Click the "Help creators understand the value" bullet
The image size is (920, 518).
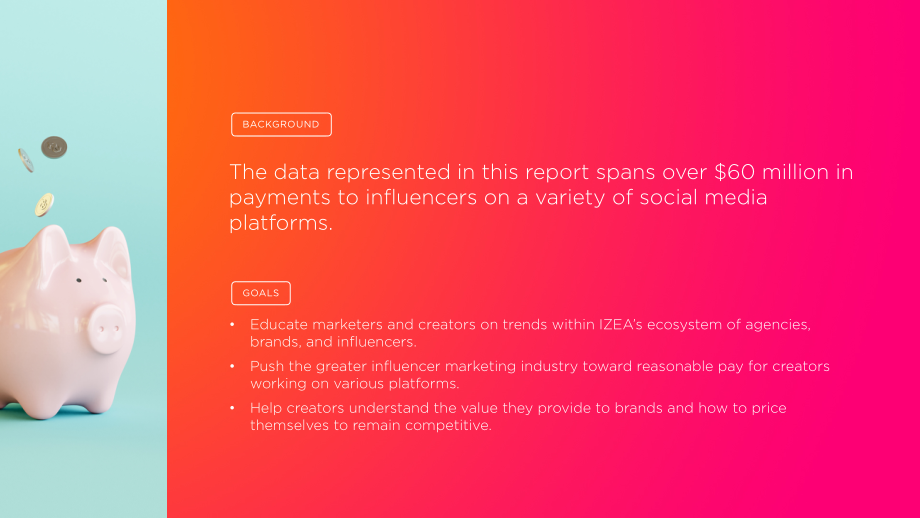click(518, 416)
